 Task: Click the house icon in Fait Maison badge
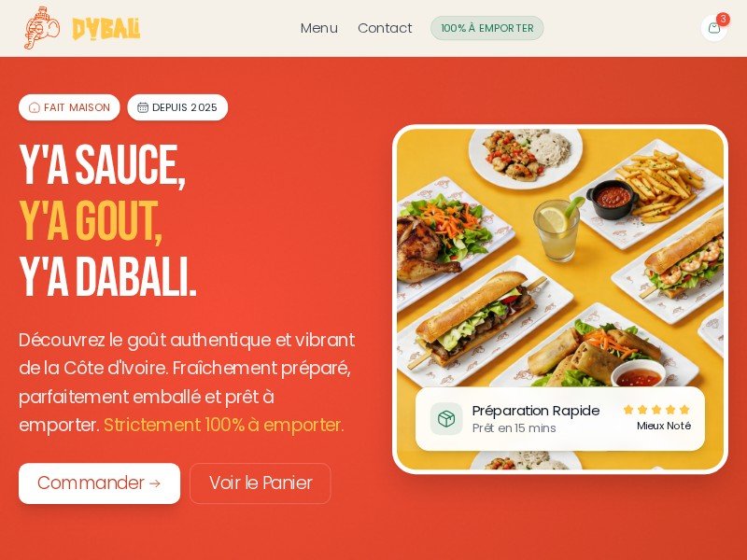pyautogui.click(x=35, y=107)
